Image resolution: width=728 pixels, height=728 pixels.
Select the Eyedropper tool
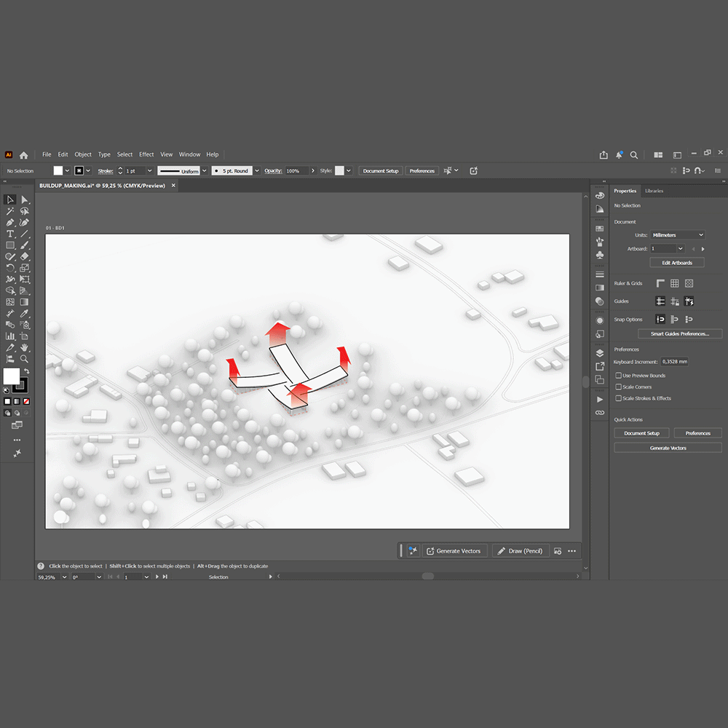pos(25,313)
